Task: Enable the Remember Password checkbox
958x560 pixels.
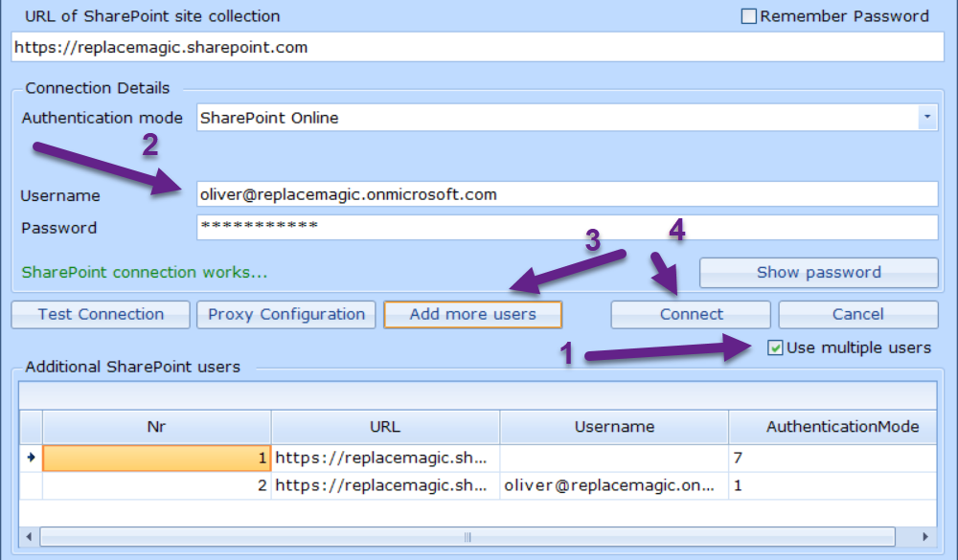Action: tap(749, 16)
